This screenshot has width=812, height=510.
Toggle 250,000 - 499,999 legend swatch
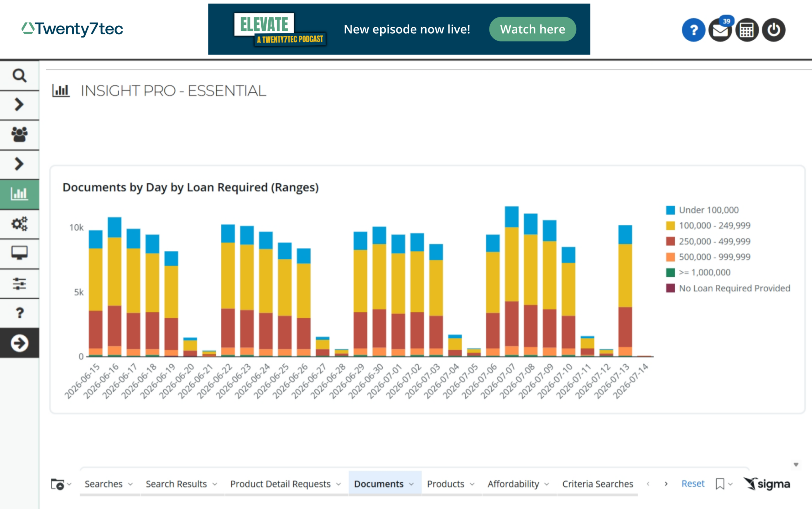pos(671,241)
